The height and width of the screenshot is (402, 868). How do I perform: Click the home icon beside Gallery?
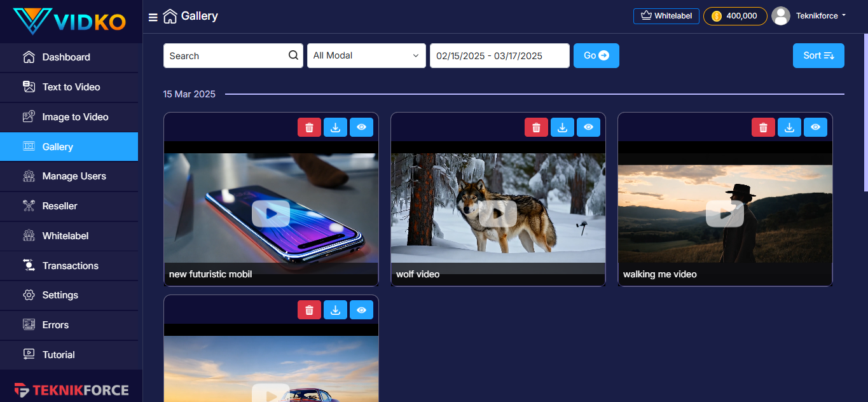(x=170, y=17)
